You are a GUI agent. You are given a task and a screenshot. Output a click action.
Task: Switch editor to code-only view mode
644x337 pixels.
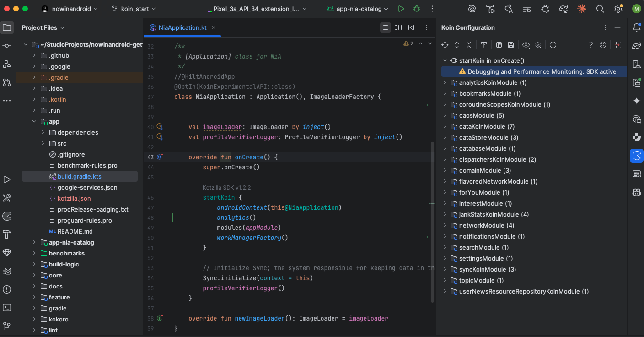(x=386, y=27)
